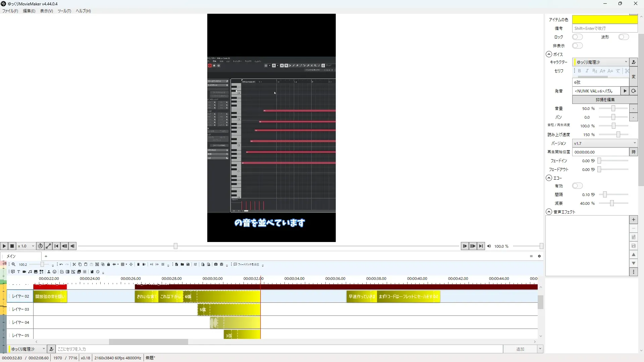Open the ファイル(F) menu
Screen dimensions: 644x362
(10, 11)
